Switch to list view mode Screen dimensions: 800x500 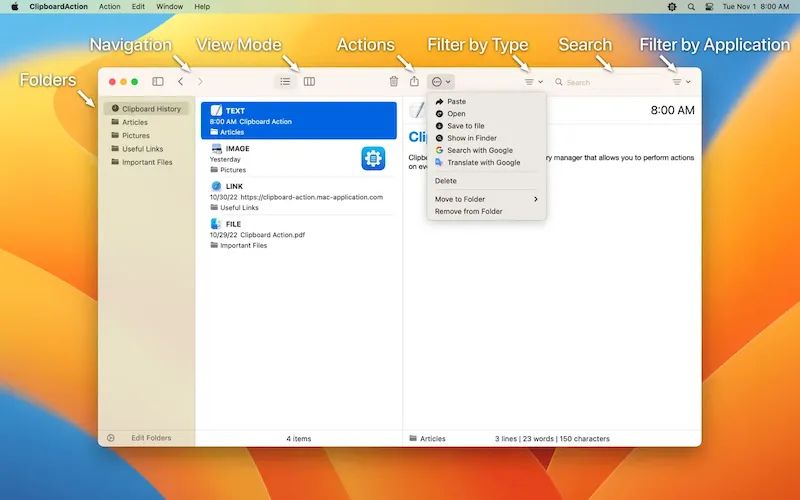[285, 82]
